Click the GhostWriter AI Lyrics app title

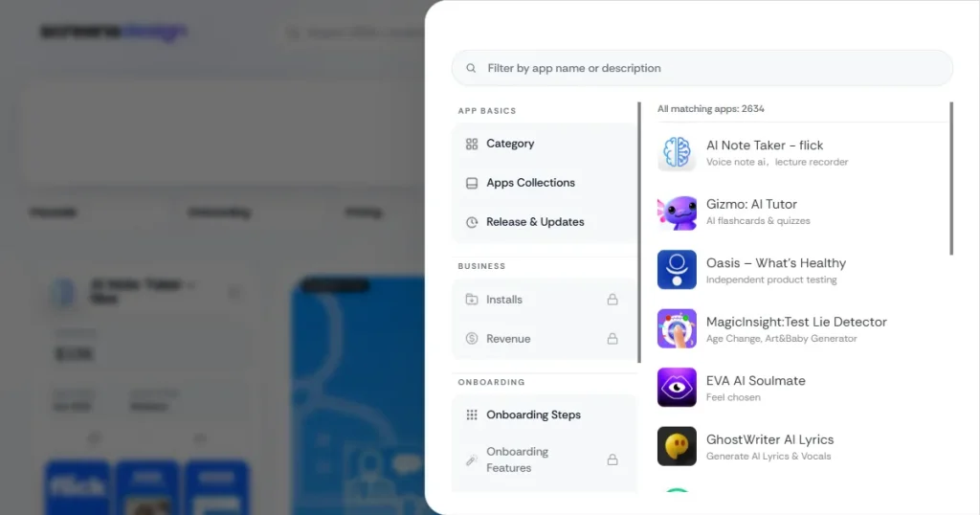pos(770,439)
